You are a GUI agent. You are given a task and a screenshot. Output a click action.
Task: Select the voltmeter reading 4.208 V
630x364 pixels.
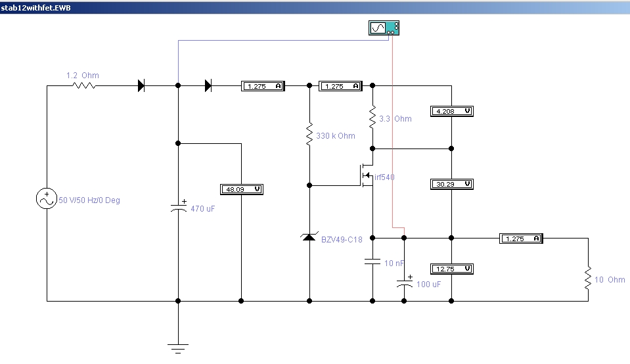pyautogui.click(x=452, y=111)
